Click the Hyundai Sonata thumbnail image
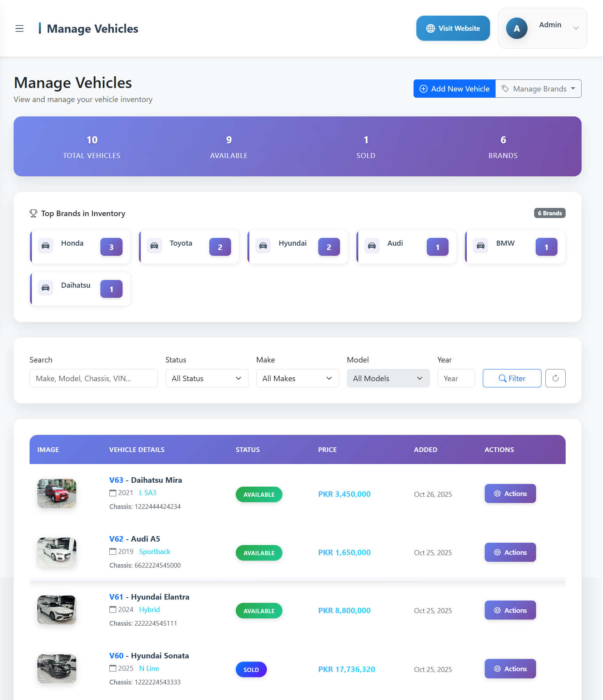This screenshot has width=603, height=700. click(x=57, y=668)
